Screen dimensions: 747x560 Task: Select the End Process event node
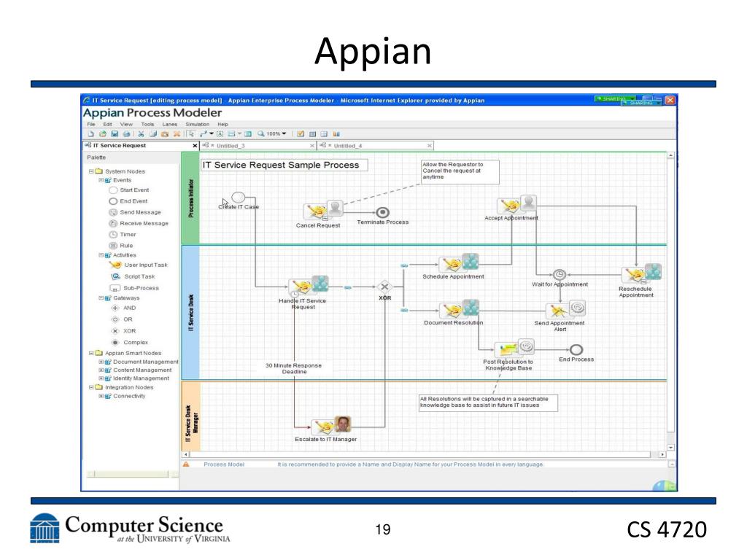pos(576,350)
